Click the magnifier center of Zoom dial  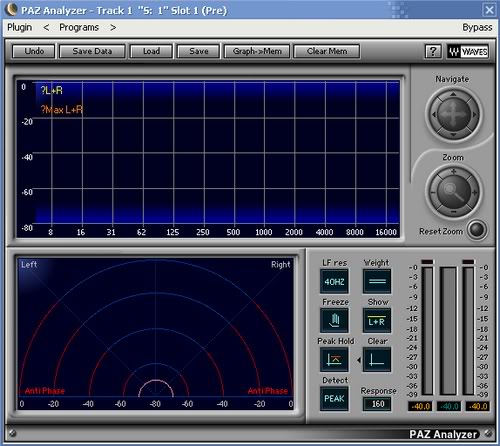(x=454, y=192)
